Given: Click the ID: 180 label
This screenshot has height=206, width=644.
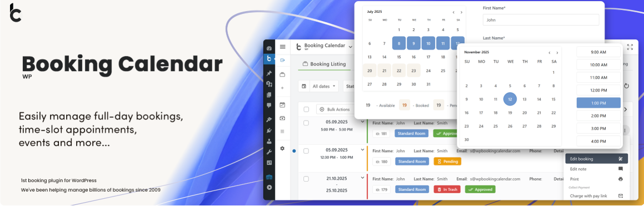Looking at the screenshot, I should point(381,161).
